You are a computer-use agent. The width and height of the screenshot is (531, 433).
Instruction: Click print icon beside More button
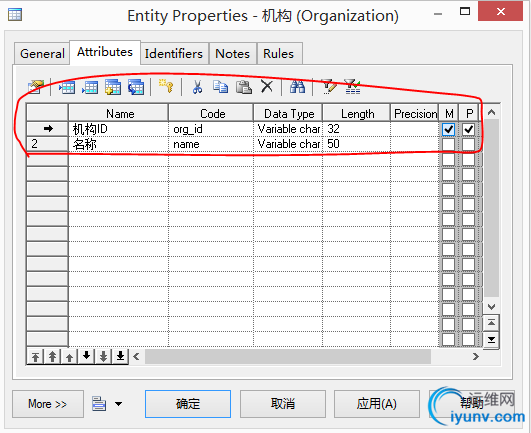tap(99, 404)
